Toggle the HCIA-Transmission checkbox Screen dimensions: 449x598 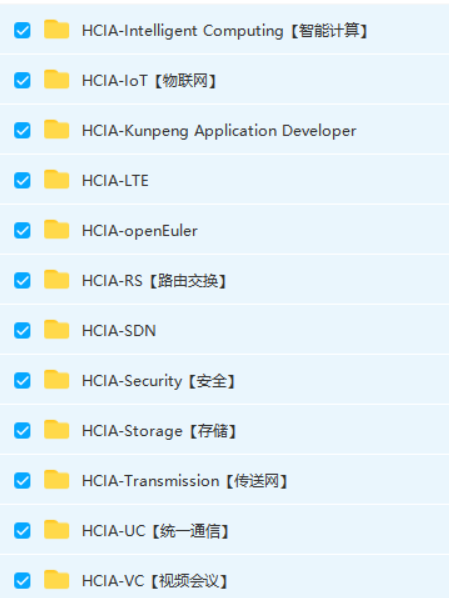pos(22,481)
